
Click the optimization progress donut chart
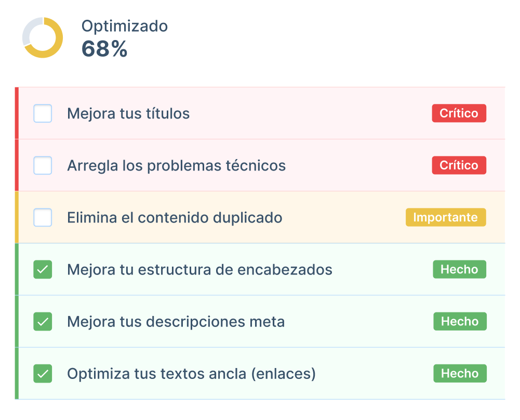pos(43,37)
